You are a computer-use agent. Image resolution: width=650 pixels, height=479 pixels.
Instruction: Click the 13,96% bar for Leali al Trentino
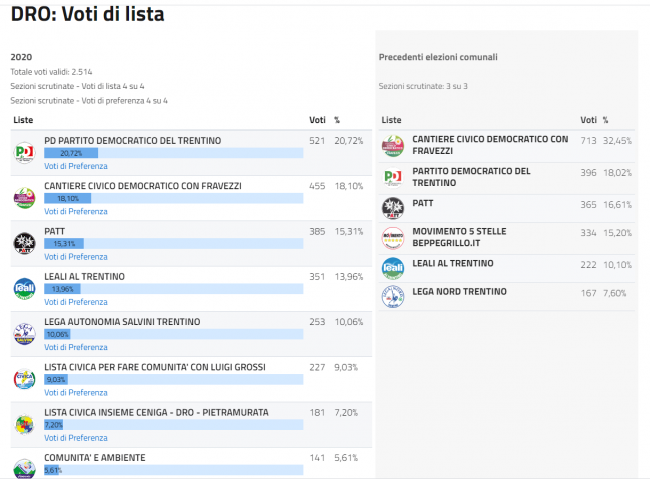pos(173,289)
